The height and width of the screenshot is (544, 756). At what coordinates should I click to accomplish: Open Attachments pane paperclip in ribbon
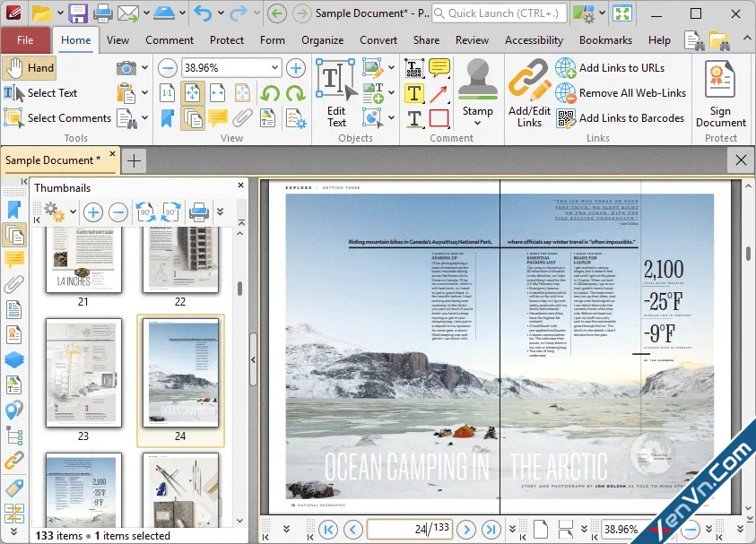pyautogui.click(x=242, y=118)
